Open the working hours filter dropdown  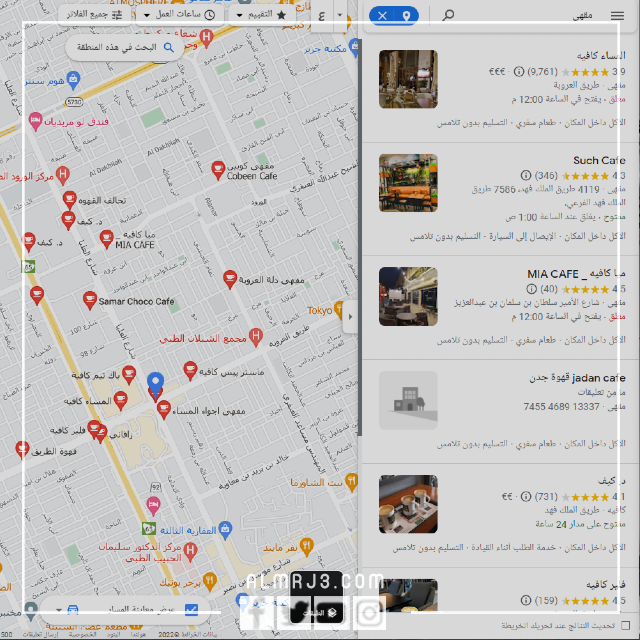(x=187, y=15)
